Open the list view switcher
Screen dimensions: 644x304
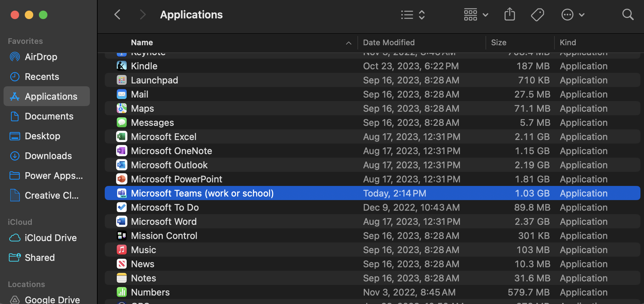pos(413,14)
